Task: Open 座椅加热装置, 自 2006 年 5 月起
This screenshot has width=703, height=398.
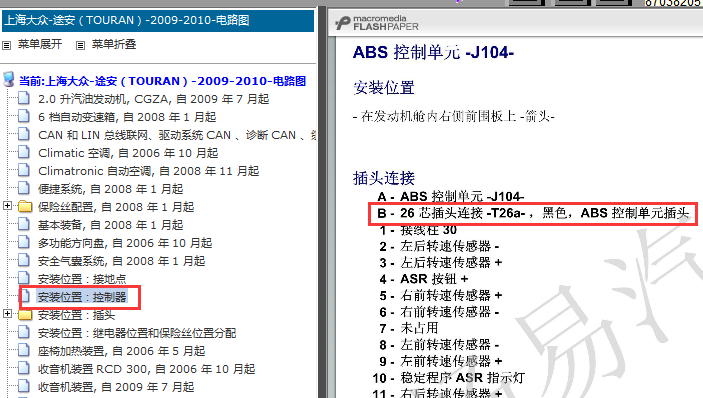Action: [121, 351]
